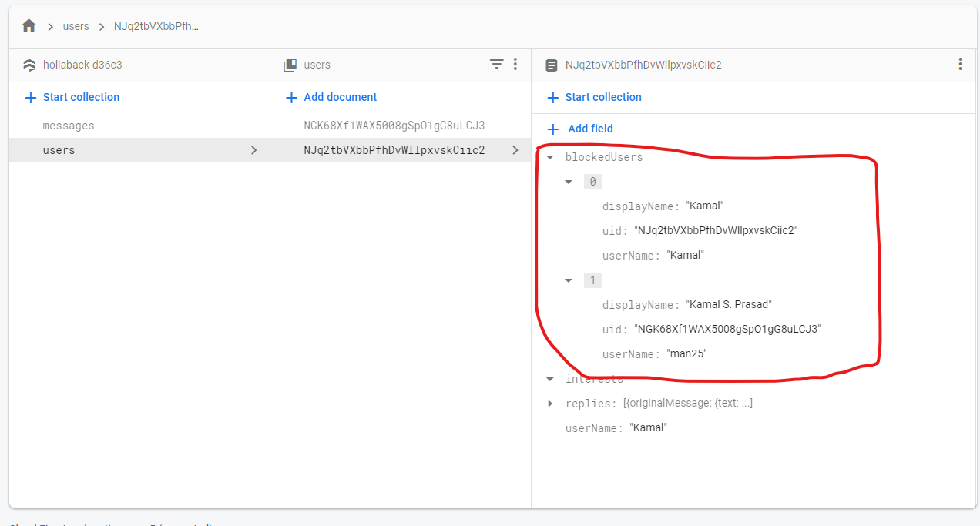Click top-level userName value "Kamal"
980x526 pixels.
[648, 427]
